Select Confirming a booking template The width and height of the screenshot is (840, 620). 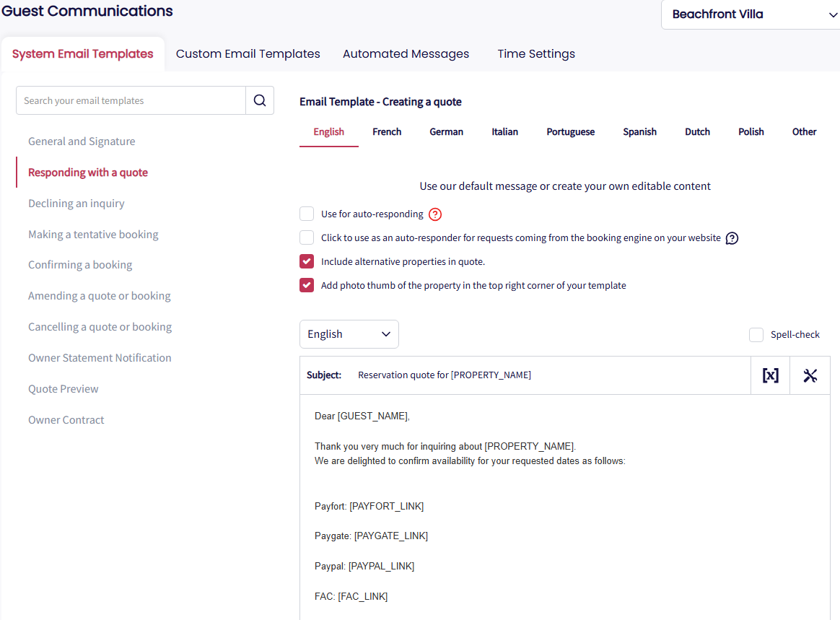click(80, 265)
